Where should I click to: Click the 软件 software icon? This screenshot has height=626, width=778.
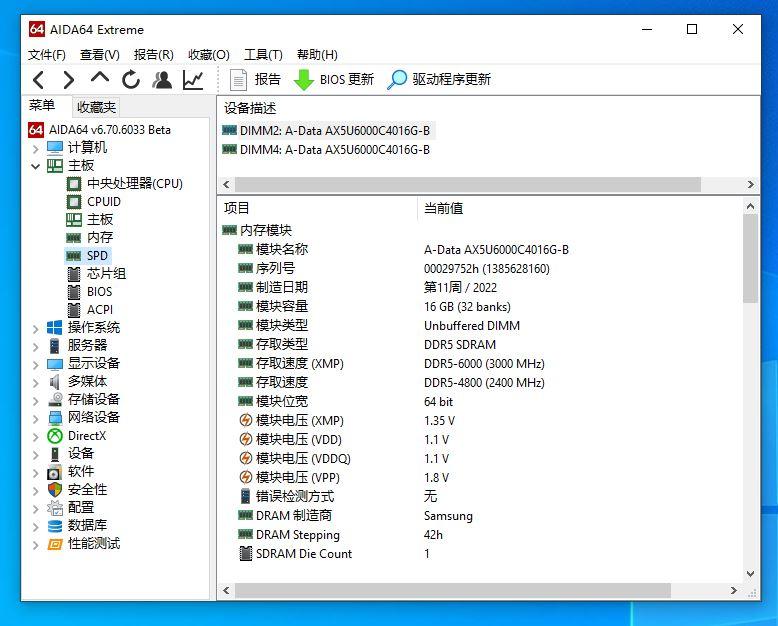pyautogui.click(x=55, y=472)
